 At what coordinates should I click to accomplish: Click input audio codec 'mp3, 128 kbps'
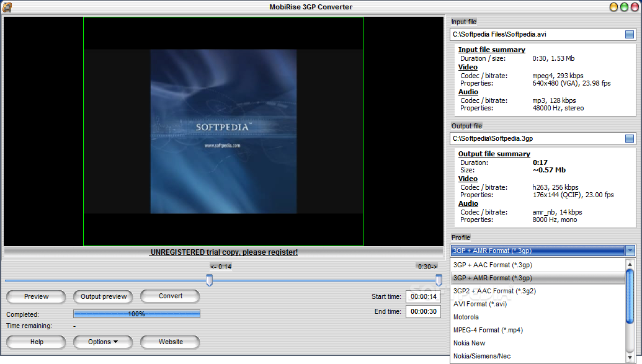[x=554, y=100]
